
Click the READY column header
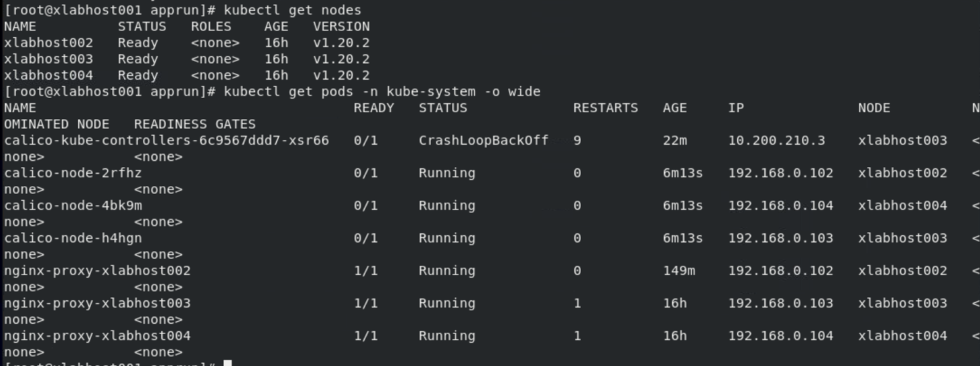coord(374,108)
